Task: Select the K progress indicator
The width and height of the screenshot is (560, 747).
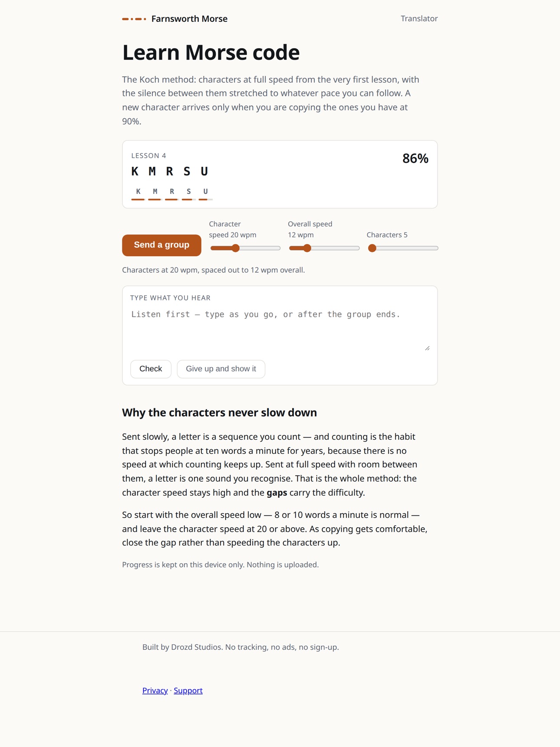Action: pos(138,194)
